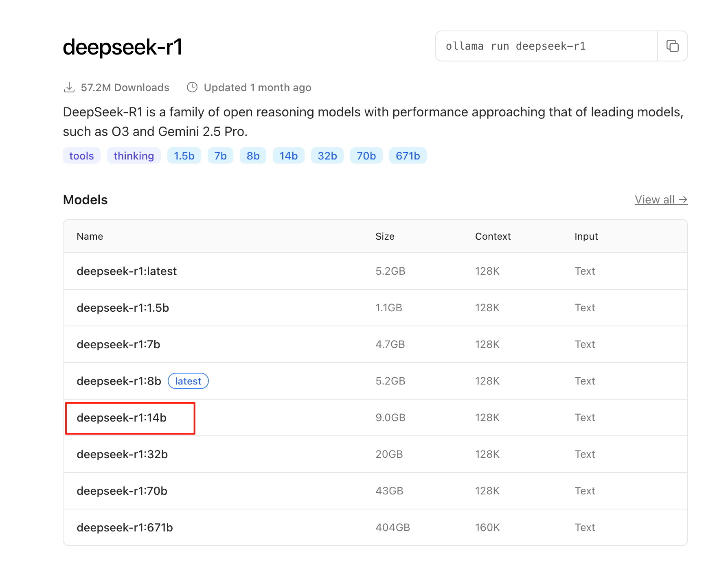Select the 8b size tag
This screenshot has height=564, width=728.
(x=253, y=155)
